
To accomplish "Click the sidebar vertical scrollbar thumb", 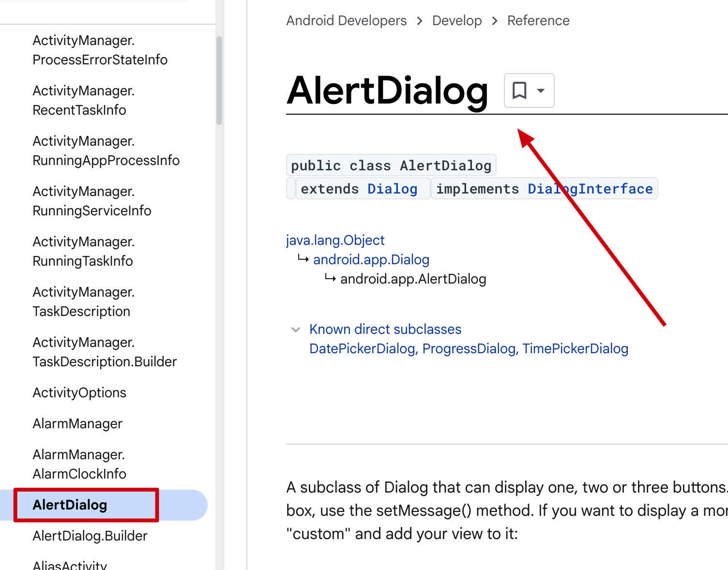I will click(x=219, y=80).
